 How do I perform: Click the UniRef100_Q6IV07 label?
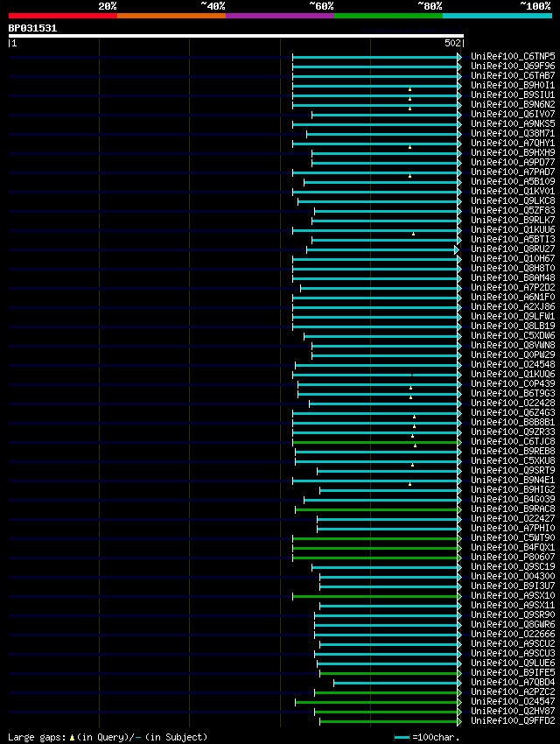(x=513, y=115)
